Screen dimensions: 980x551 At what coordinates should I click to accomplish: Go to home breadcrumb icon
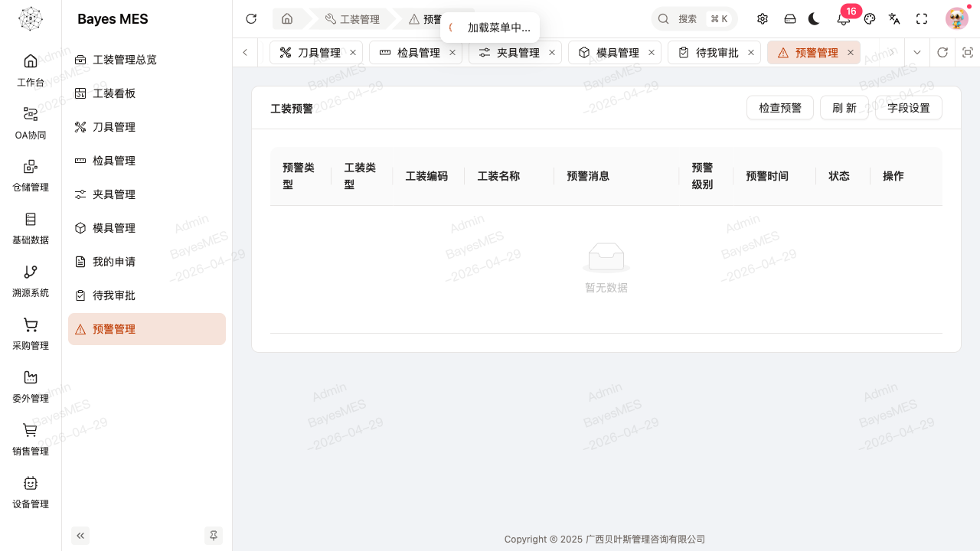(x=287, y=19)
